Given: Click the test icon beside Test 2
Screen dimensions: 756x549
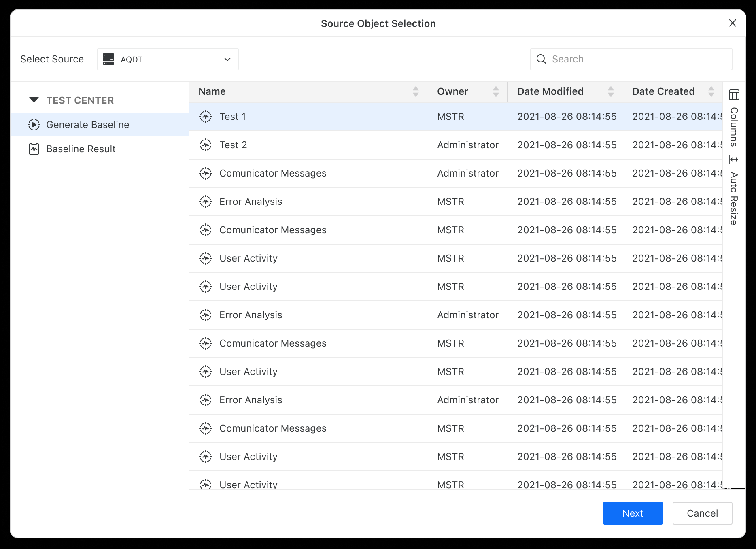Looking at the screenshot, I should coord(206,145).
